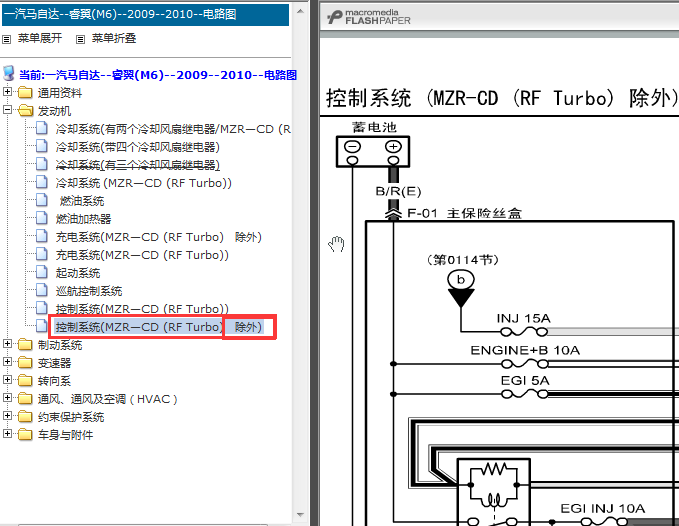Screen dimensions: 679x526
Task: Select highlighted 控制系统(MZR-CD (RF Turbo) 除外) item
Action: pos(159,327)
